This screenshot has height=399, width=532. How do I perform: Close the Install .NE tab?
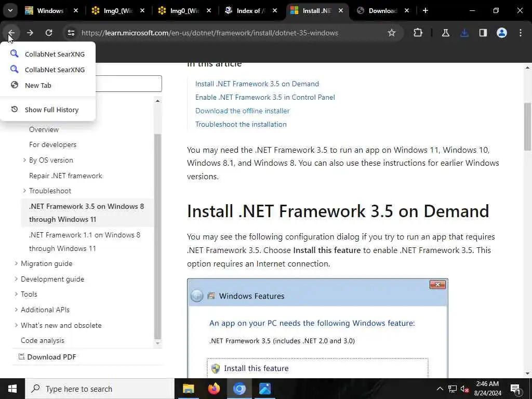pos(341,11)
